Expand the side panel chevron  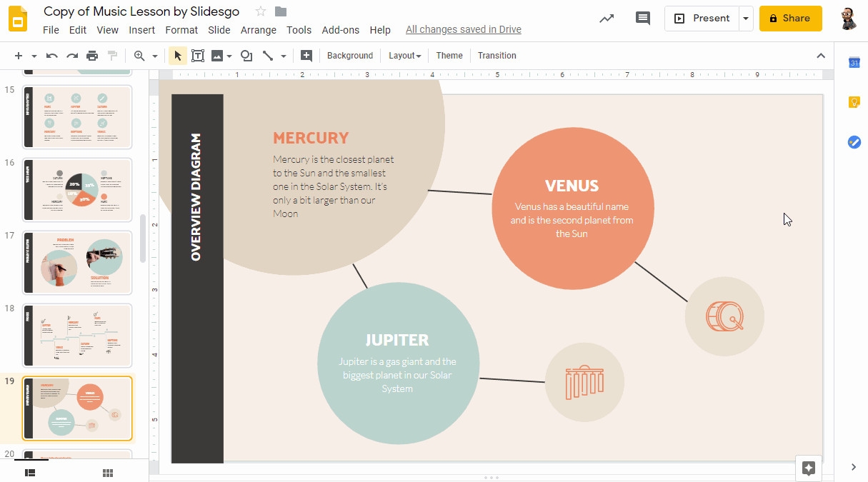(x=854, y=467)
